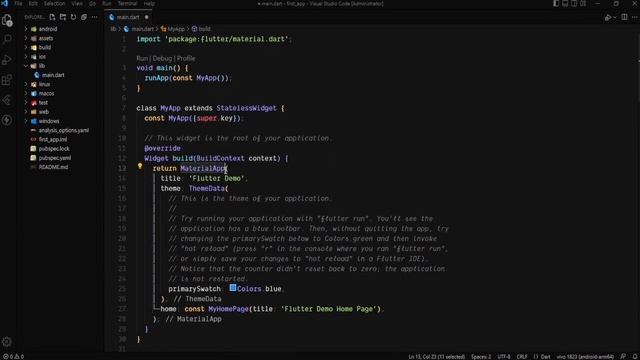Screen dimensions: 640x360
Task: Refresh the Explorer file tree
Action: click(x=73, y=17)
